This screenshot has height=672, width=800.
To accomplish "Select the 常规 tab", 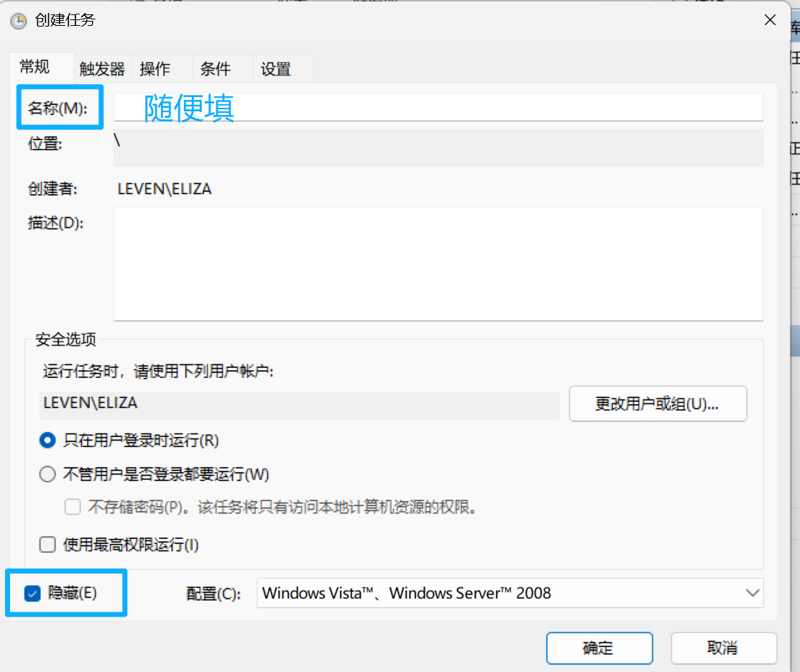I will click(x=35, y=67).
